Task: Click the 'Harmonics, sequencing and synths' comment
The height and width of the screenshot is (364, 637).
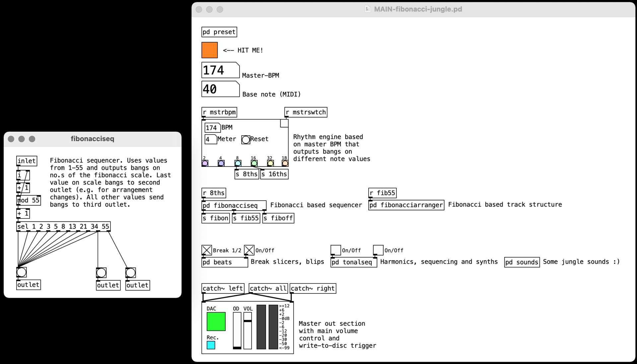Action: point(439,262)
